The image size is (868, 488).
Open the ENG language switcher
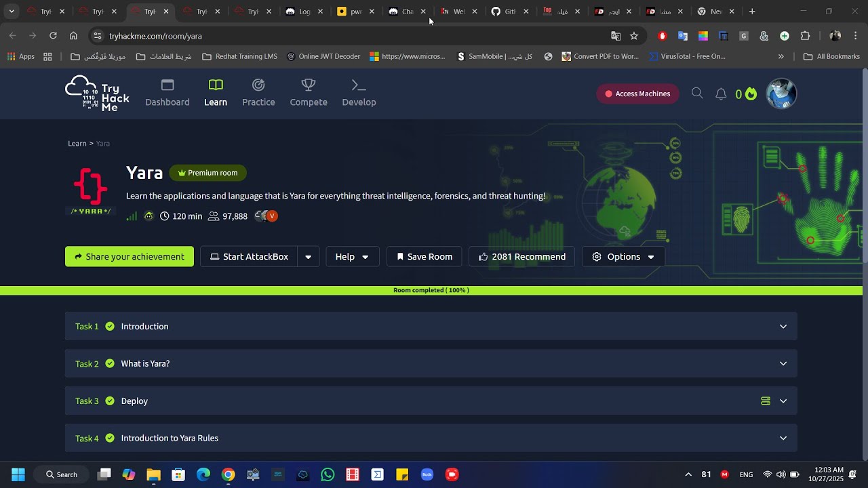tap(746, 474)
